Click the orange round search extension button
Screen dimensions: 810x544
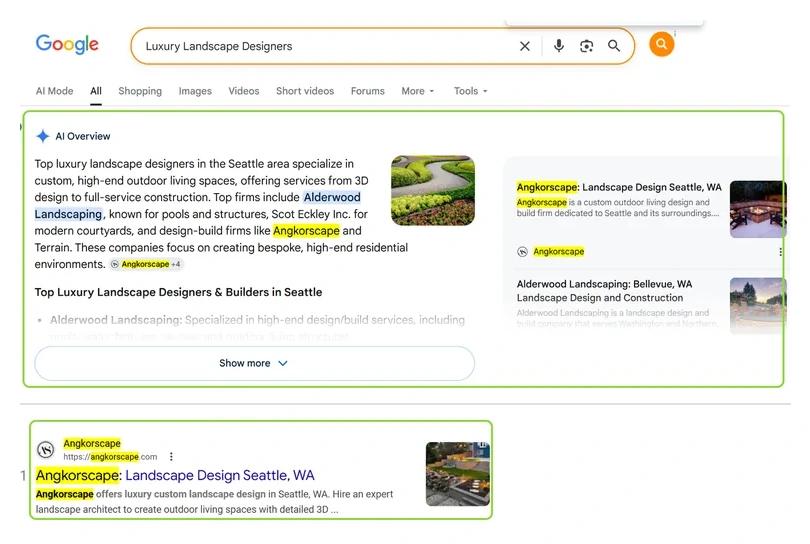tap(661, 44)
